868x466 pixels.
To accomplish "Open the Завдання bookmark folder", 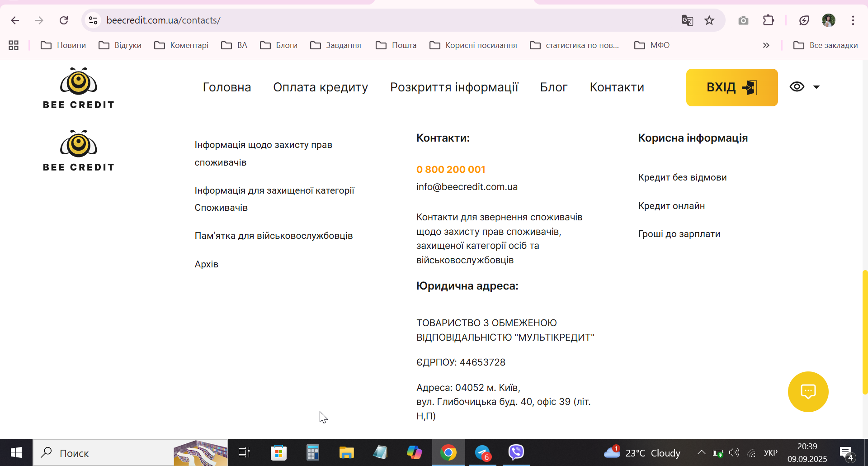I will click(x=335, y=45).
